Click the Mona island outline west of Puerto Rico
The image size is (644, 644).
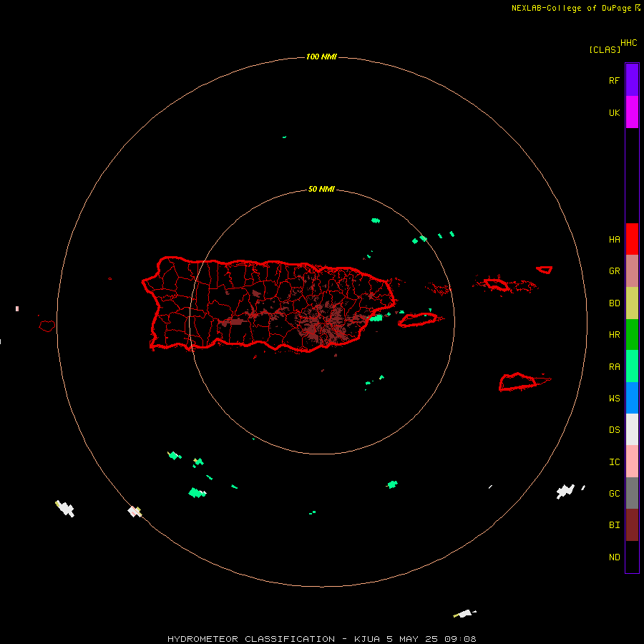tap(47, 326)
